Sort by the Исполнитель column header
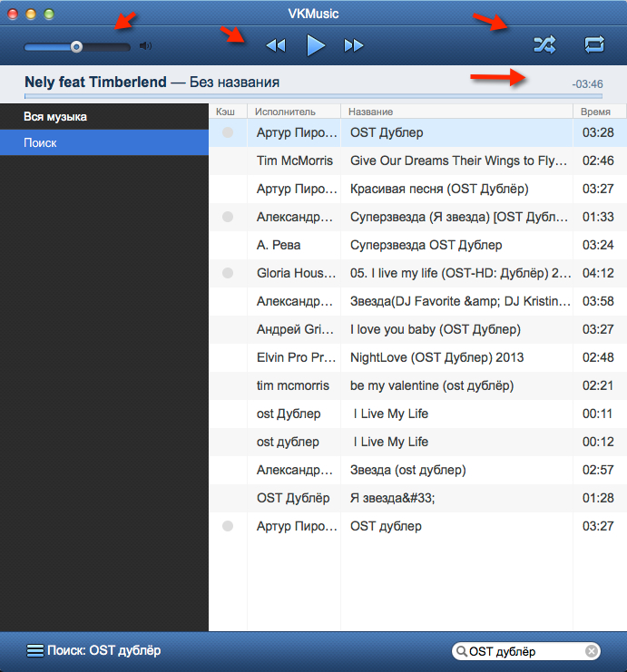Image resolution: width=627 pixels, height=672 pixels. tap(285, 112)
